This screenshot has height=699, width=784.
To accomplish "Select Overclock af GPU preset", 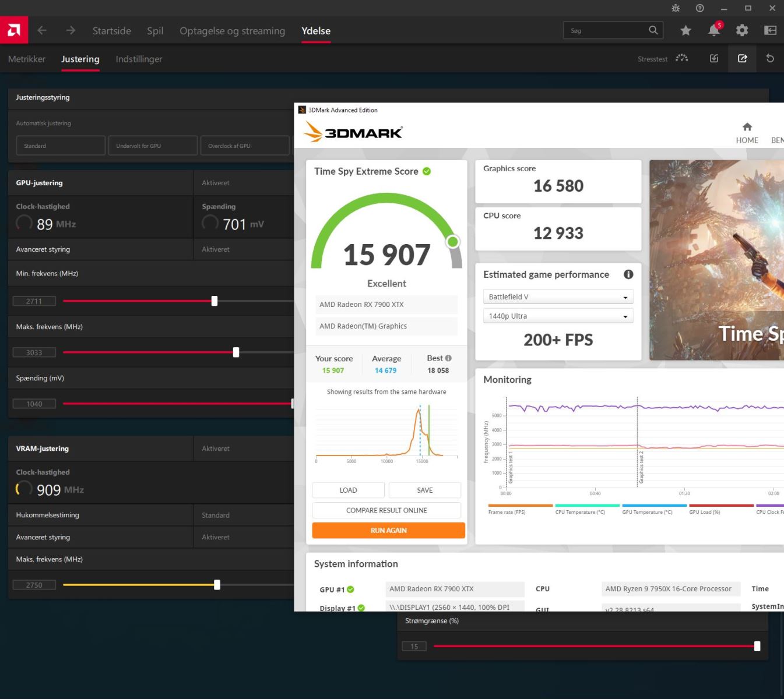I will [245, 146].
